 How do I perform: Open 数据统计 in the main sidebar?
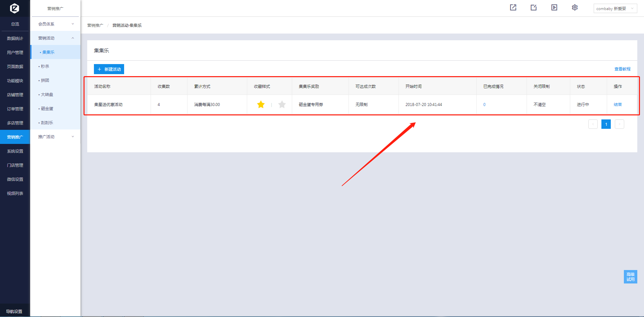(x=15, y=39)
